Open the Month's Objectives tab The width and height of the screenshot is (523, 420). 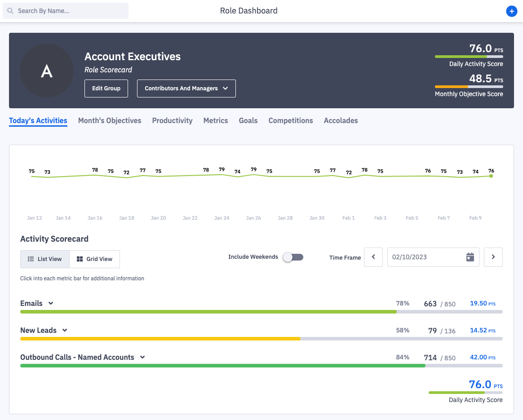pos(110,120)
